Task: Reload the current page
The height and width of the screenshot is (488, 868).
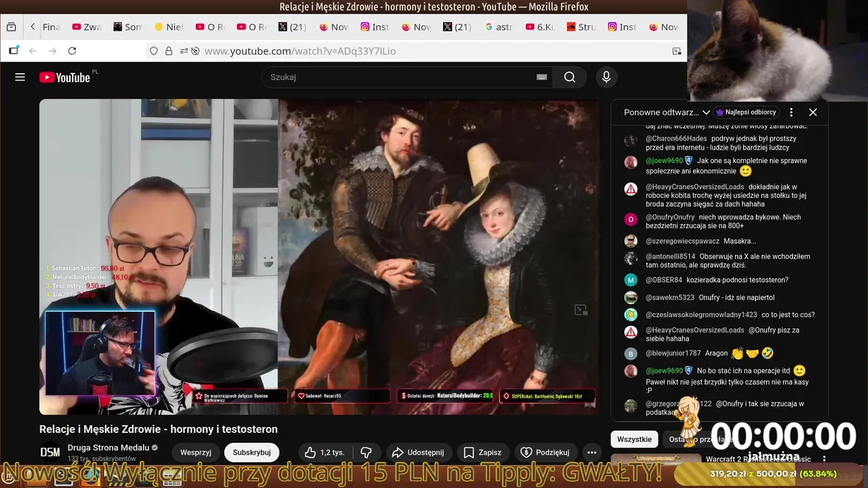Action: click(x=73, y=51)
